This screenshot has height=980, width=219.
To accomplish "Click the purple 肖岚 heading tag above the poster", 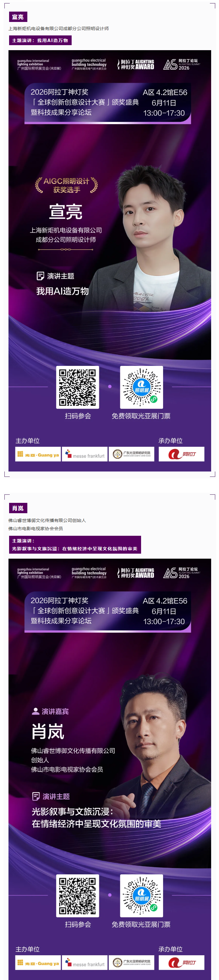I will (x=18, y=508).
